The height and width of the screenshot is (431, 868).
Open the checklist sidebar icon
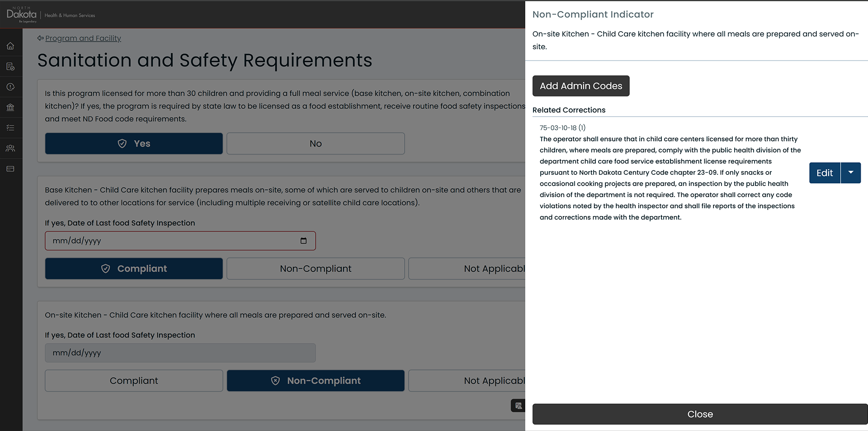pyautogui.click(x=10, y=128)
